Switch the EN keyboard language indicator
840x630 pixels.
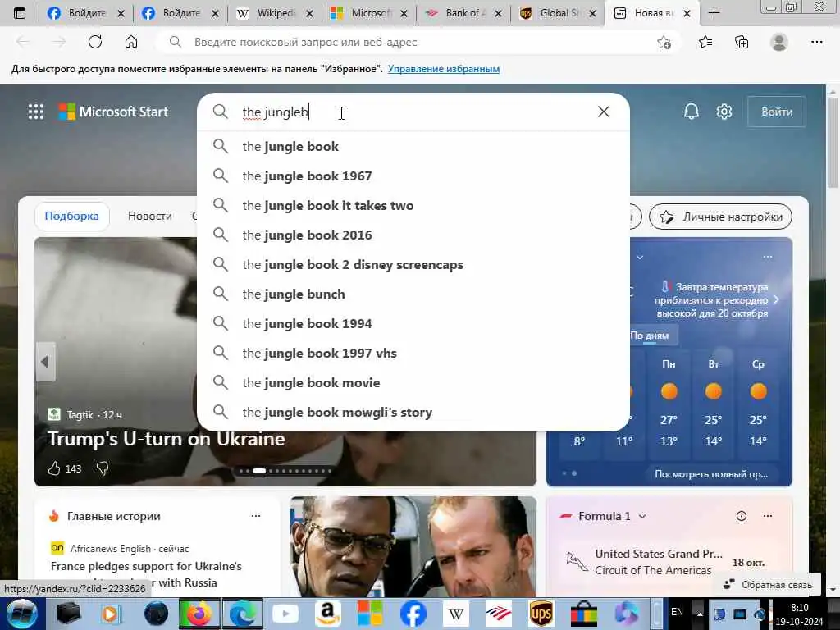pos(677,612)
